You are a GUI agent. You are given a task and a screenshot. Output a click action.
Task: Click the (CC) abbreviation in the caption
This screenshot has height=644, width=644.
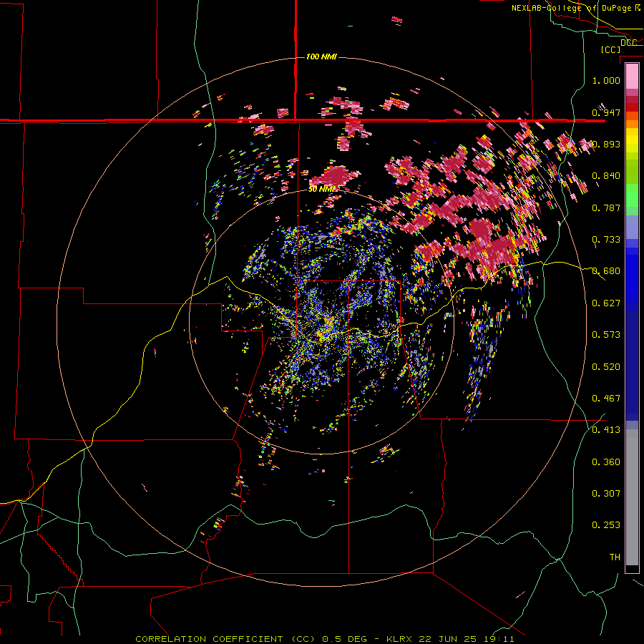pos(303,639)
